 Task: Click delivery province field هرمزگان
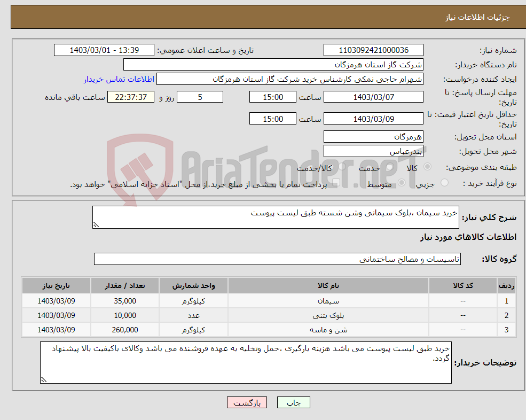373,137
